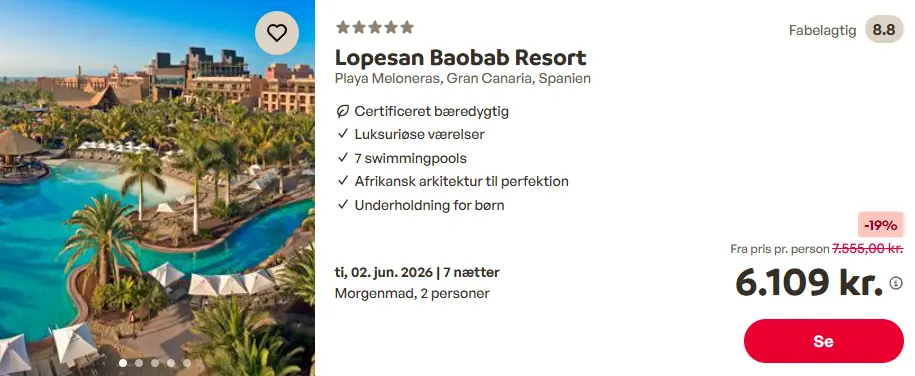Click the Certificeret bæredygtig label
The width and height of the screenshot is (915, 376).
(x=431, y=111)
